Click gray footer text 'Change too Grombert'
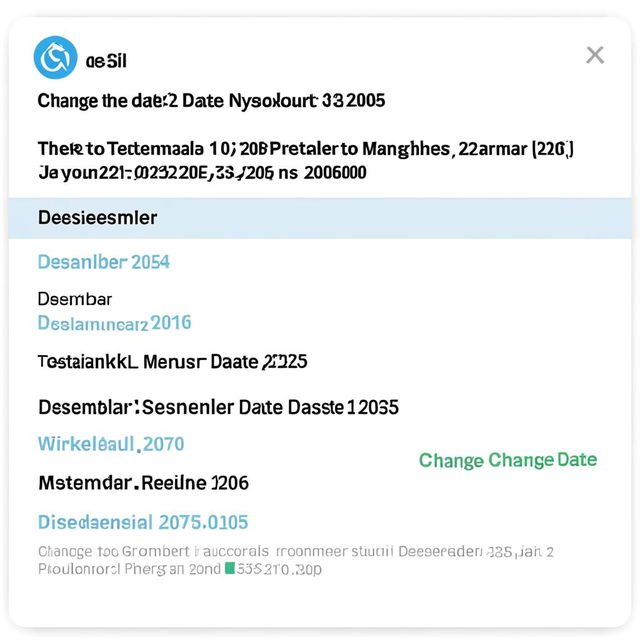This screenshot has width=640, height=640. (x=114, y=551)
